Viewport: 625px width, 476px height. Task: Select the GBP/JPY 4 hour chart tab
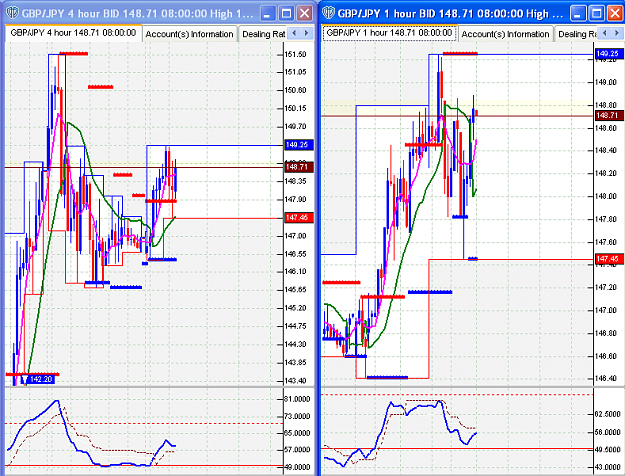(73, 33)
